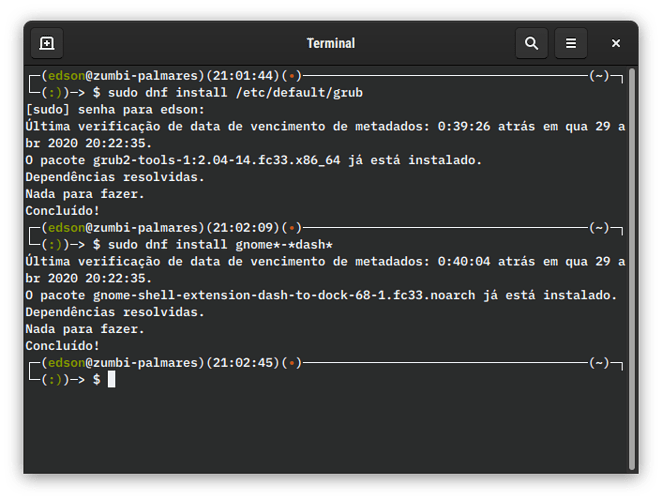The width and height of the screenshot is (662, 500).
Task: Click the grub2-tools package name text
Action: pyautogui.click(x=217, y=160)
